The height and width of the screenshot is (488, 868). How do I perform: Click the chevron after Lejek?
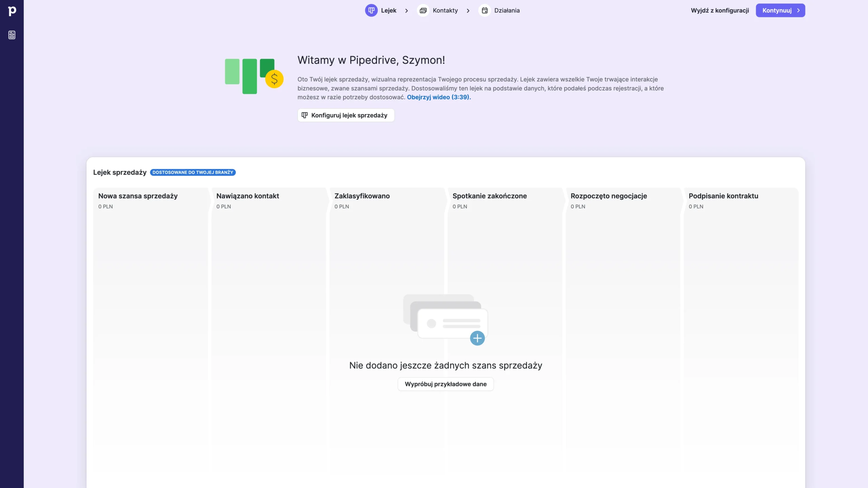coord(407,11)
